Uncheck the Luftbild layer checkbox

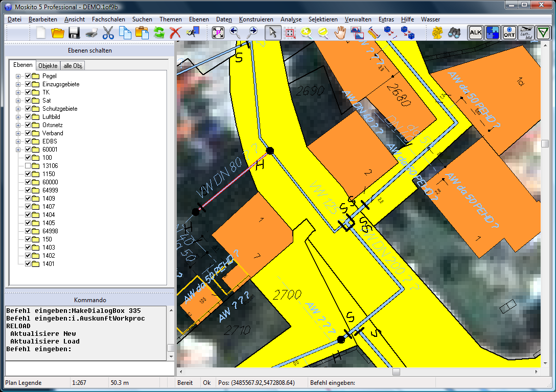28,117
